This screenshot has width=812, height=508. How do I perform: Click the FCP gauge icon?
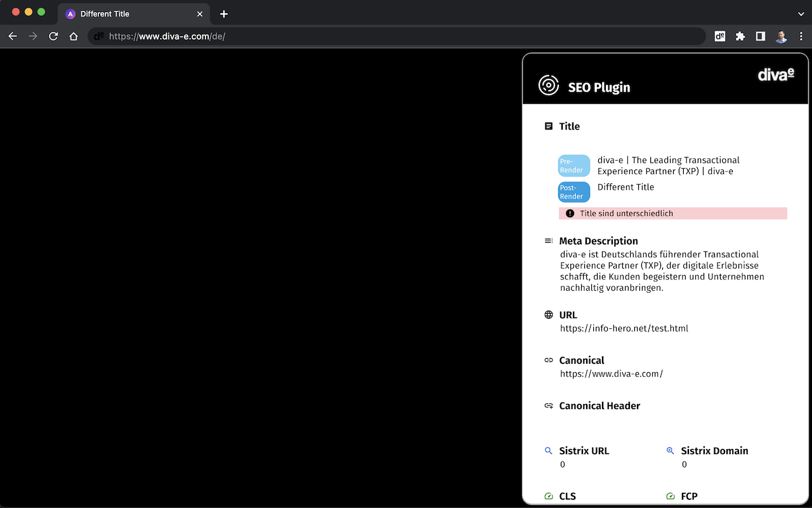coord(671,497)
